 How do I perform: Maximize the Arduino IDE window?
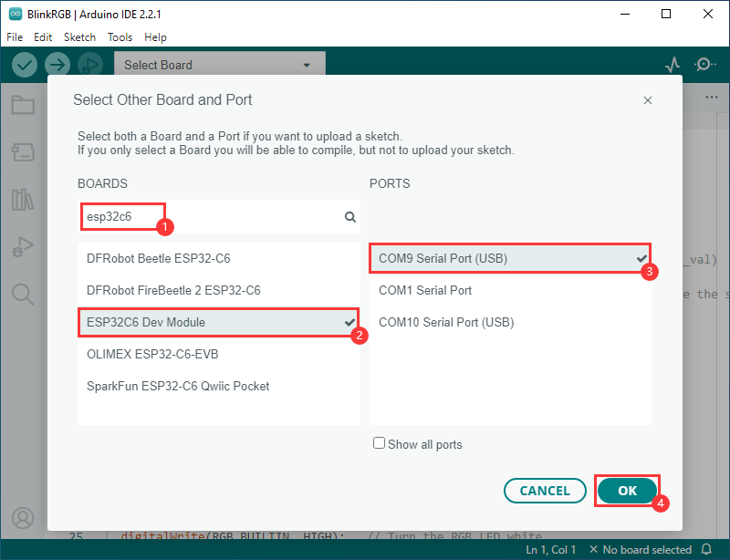click(x=666, y=14)
